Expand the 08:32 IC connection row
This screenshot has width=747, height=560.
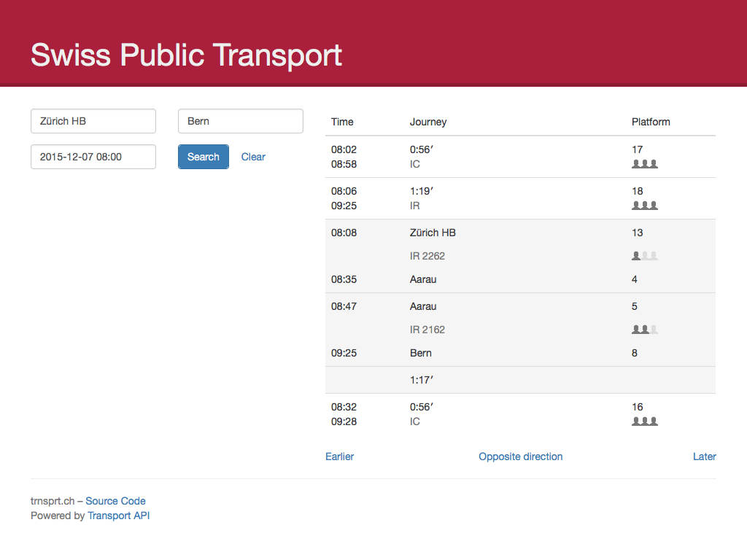tap(520, 414)
